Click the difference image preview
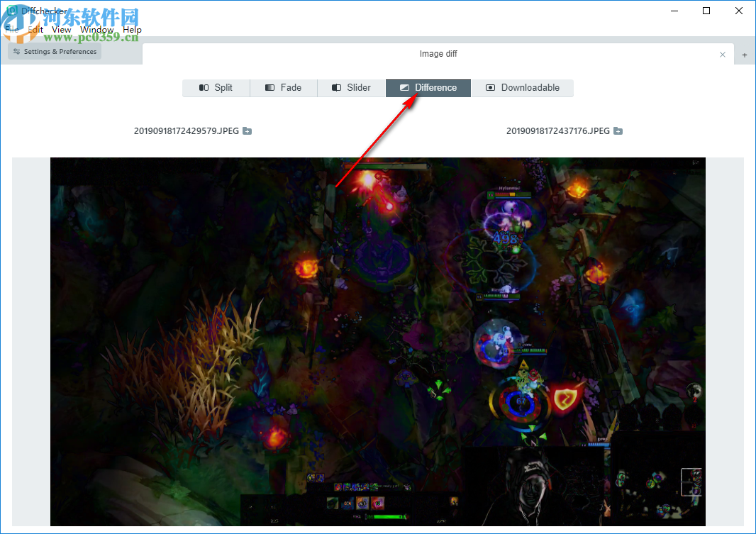Image resolution: width=756 pixels, height=534 pixels. tap(378, 342)
